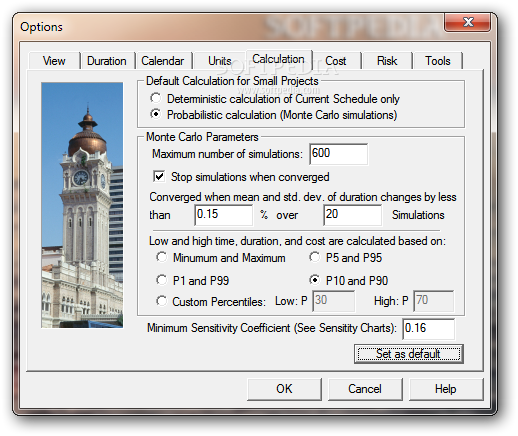Image resolution: width=518 pixels, height=436 pixels.
Task: Click the Minimum Sensitivity Coefficient field
Action: tap(428, 329)
